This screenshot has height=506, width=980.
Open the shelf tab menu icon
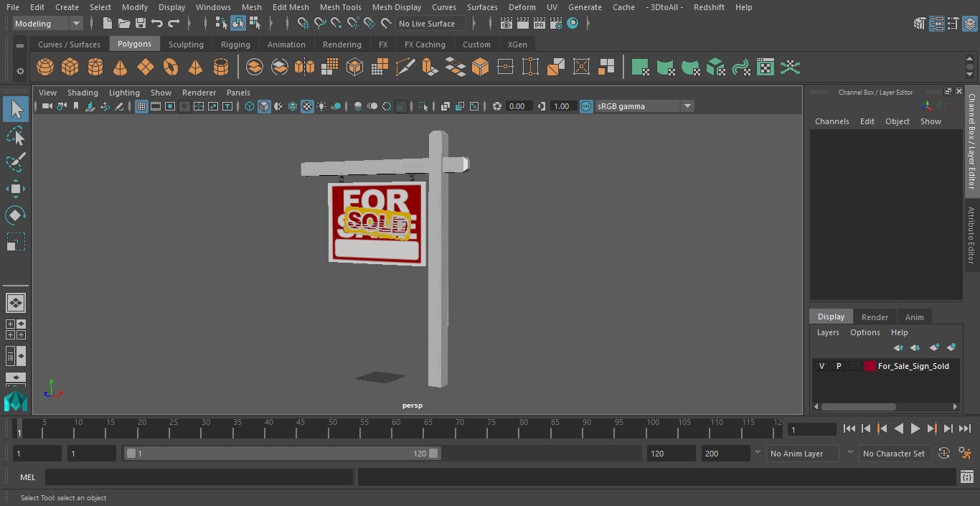pos(20,45)
